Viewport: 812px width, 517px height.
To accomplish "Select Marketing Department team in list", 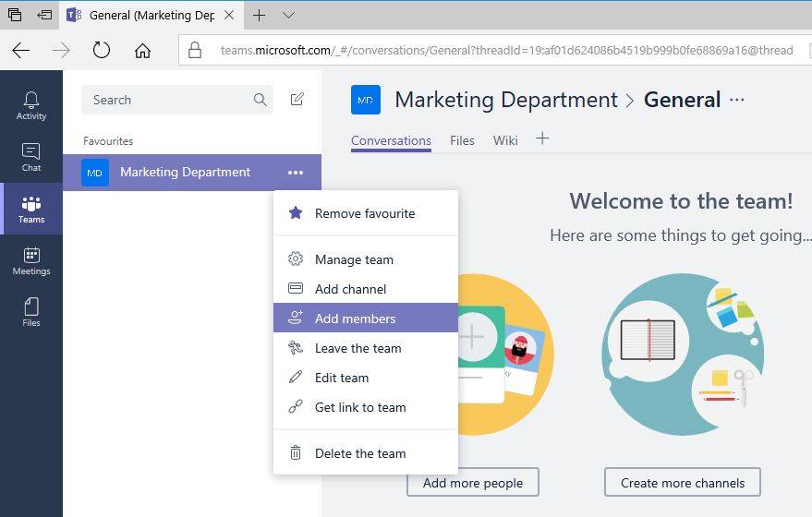I will (x=192, y=173).
